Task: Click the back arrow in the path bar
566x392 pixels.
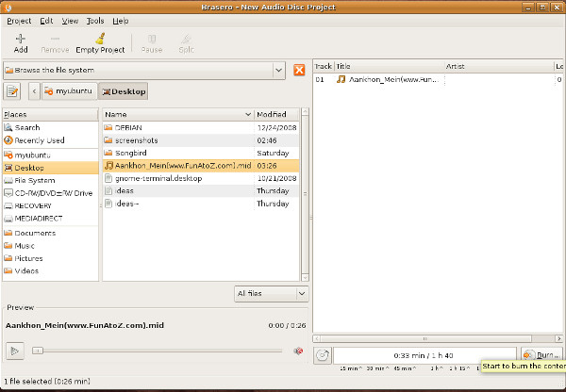Action: [x=35, y=91]
